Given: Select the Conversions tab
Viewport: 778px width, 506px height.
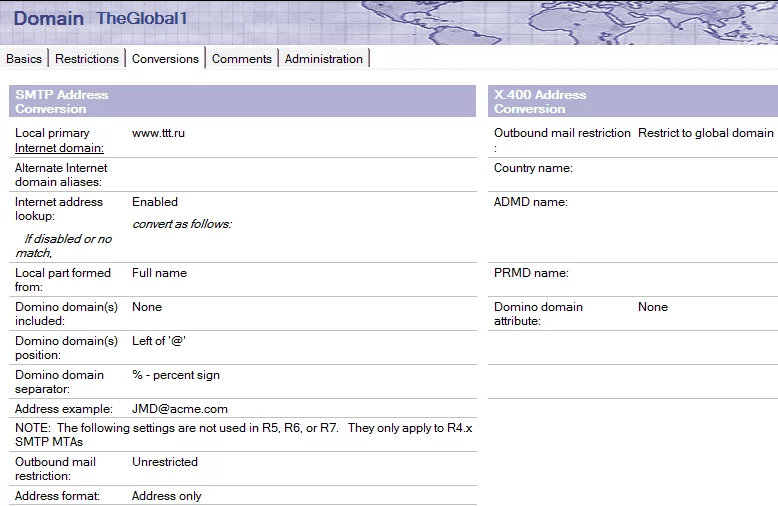Looking at the screenshot, I should [x=165, y=59].
